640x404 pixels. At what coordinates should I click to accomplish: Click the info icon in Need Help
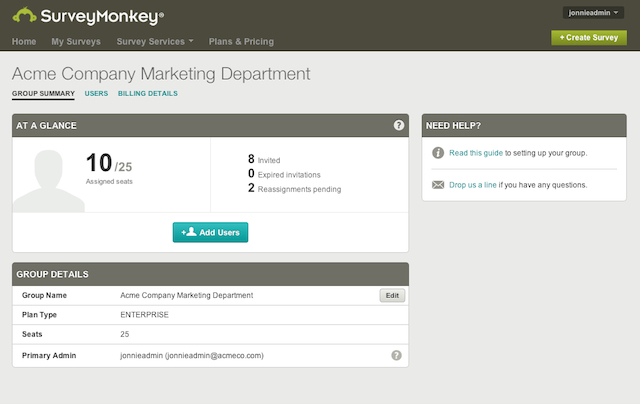tap(438, 153)
